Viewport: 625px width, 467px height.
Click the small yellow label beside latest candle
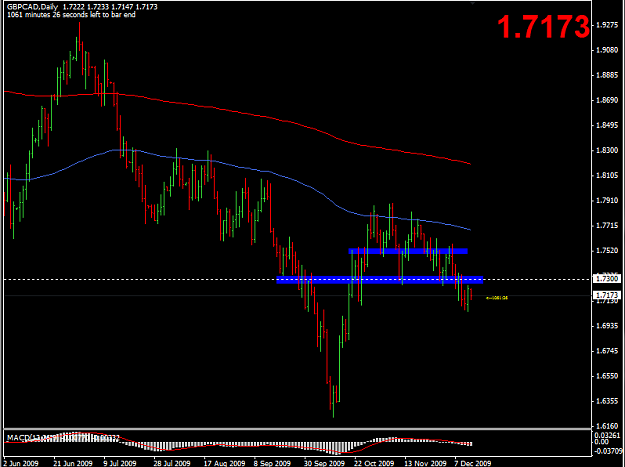[497, 298]
